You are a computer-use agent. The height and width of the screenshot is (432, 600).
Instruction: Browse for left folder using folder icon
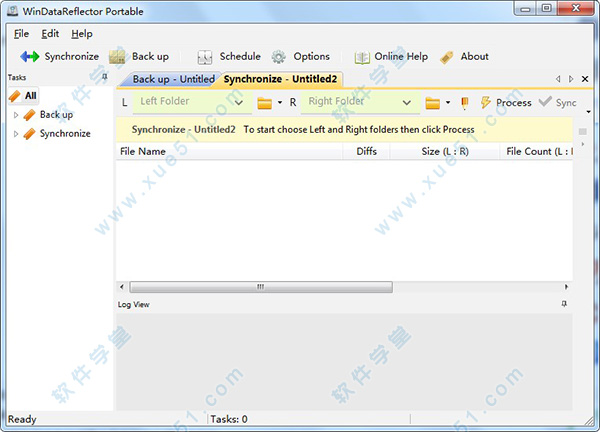tap(265, 102)
